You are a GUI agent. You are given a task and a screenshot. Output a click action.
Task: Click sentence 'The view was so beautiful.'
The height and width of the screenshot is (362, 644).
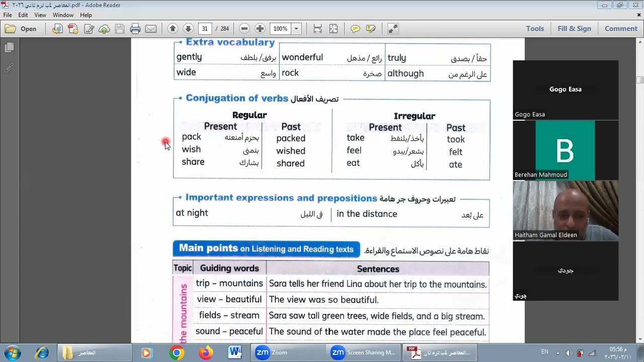pos(324,300)
